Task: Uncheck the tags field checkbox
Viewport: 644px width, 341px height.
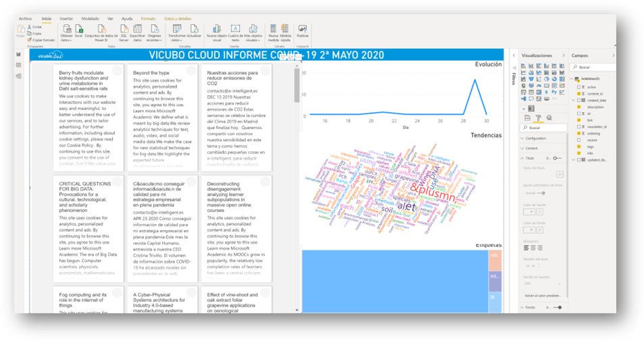Action: coord(578,147)
